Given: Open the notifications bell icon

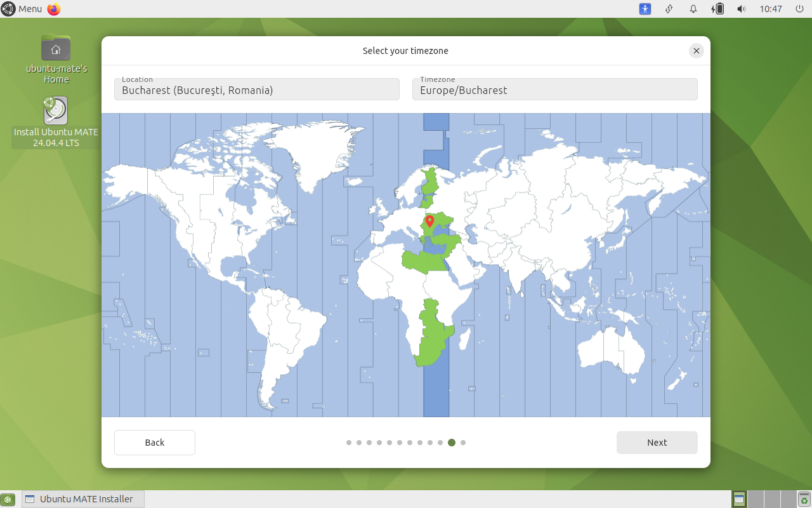Looking at the screenshot, I should click(693, 9).
